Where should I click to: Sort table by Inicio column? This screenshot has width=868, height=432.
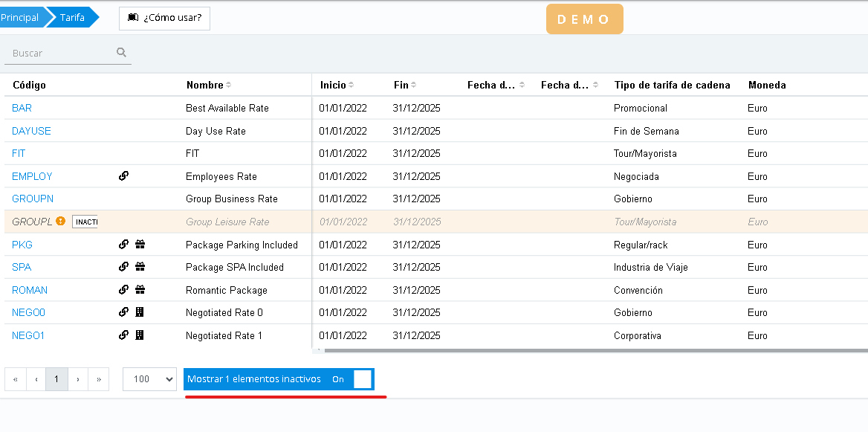tap(337, 85)
